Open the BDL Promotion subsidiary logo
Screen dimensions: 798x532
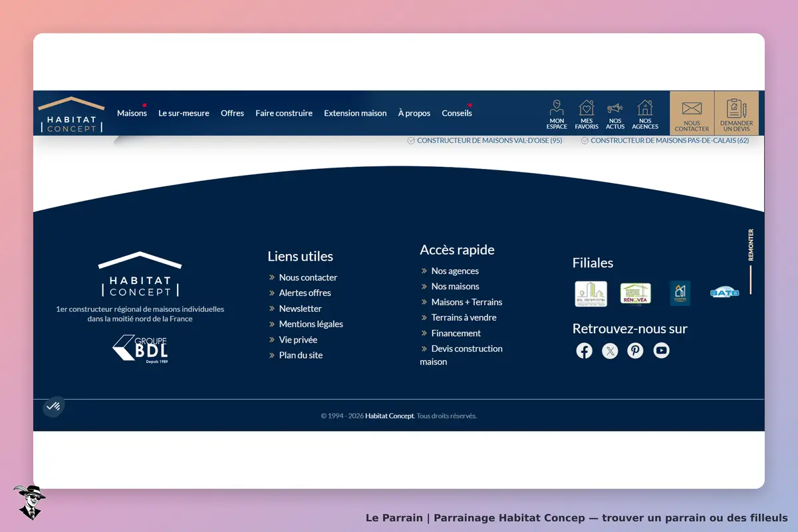[x=591, y=293]
